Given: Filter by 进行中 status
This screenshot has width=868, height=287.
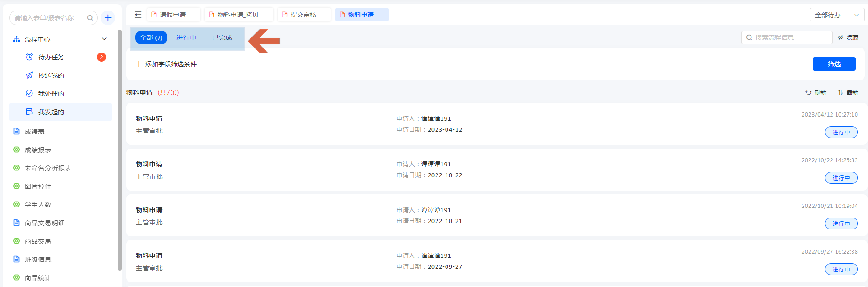Looking at the screenshot, I should tap(186, 37).
